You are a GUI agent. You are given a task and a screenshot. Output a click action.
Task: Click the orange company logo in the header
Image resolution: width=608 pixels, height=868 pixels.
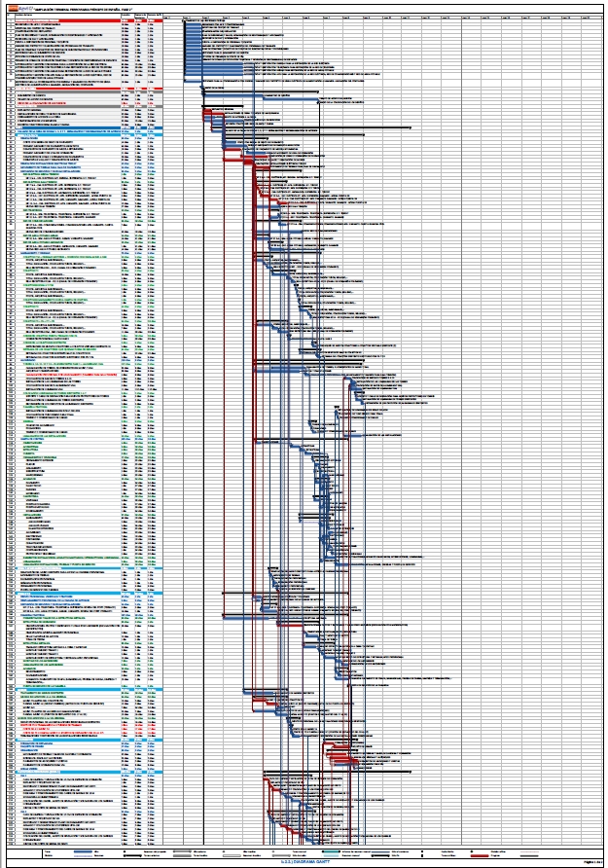point(14,9)
